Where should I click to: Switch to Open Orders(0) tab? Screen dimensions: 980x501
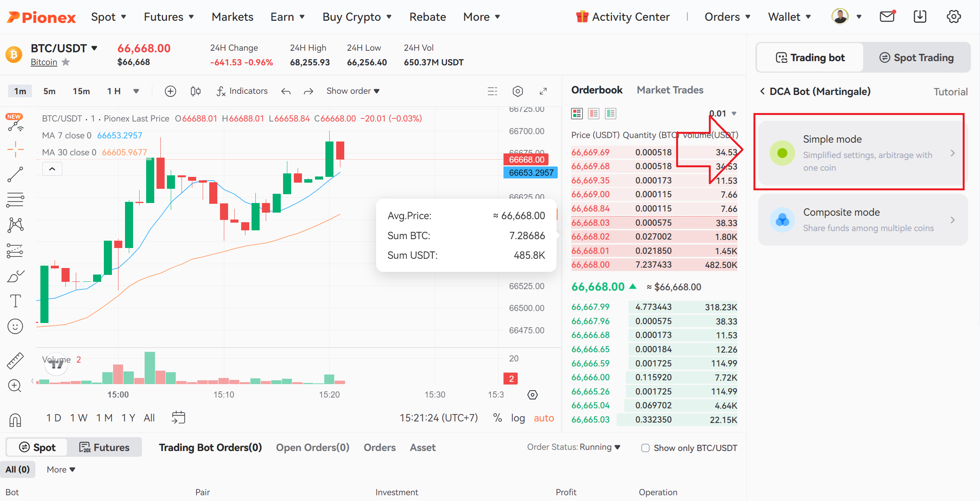[x=313, y=448]
